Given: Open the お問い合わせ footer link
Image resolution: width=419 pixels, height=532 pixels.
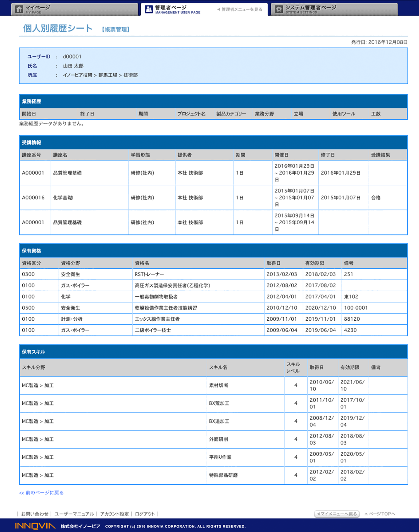Looking at the screenshot, I should [35, 514].
